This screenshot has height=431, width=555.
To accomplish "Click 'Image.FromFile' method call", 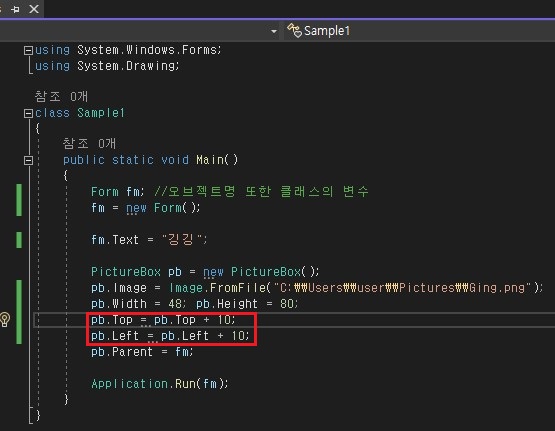I will click(218, 288).
